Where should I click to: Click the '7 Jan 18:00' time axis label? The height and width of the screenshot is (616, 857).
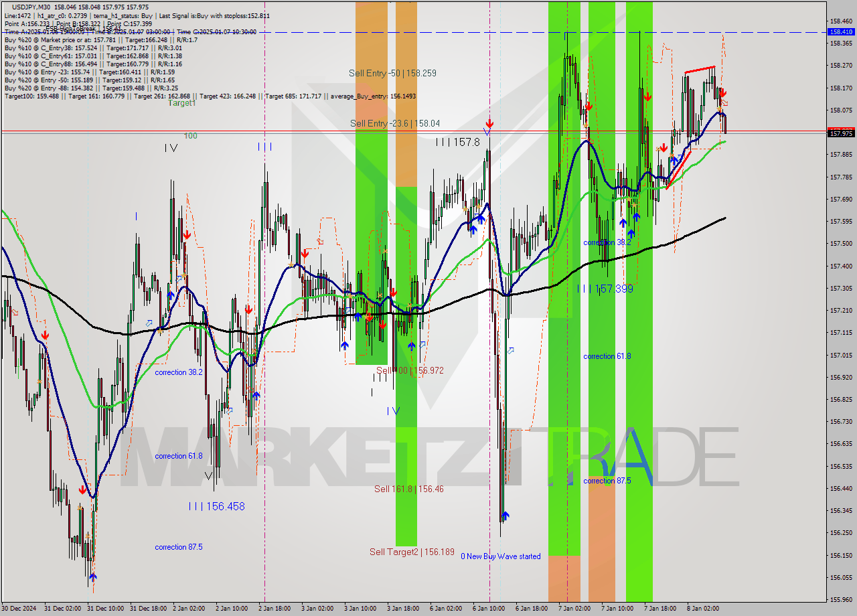(x=659, y=609)
